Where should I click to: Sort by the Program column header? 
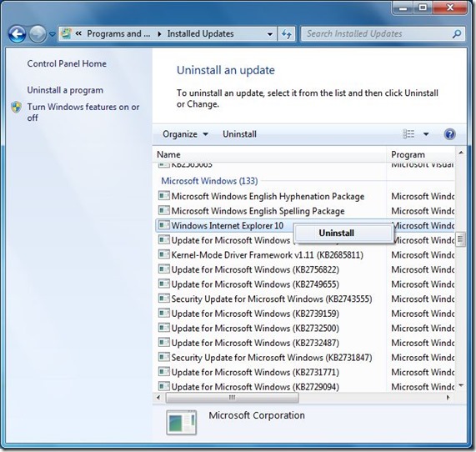point(420,154)
